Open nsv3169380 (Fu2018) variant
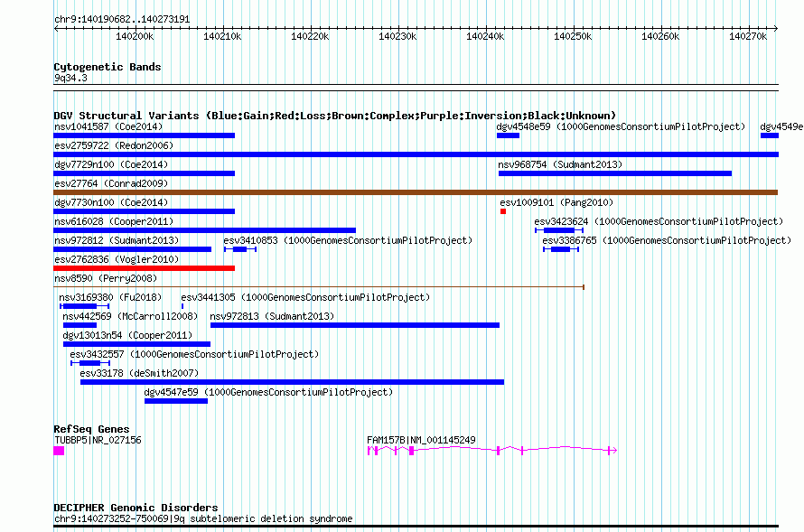 [85, 306]
